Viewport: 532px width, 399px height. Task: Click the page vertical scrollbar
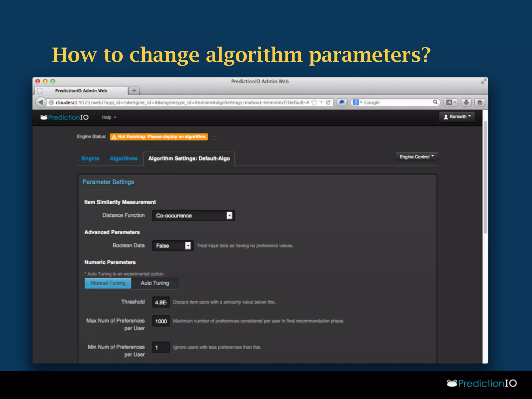pyautogui.click(x=485, y=177)
